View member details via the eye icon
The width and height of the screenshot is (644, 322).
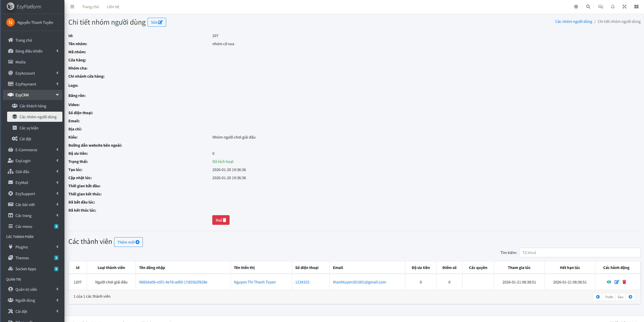609,282
